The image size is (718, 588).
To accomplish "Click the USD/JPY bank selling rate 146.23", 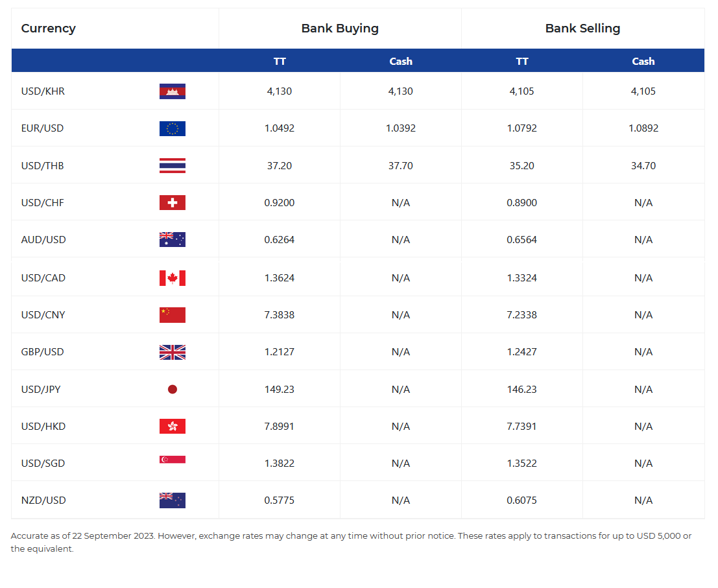I will click(x=522, y=389).
